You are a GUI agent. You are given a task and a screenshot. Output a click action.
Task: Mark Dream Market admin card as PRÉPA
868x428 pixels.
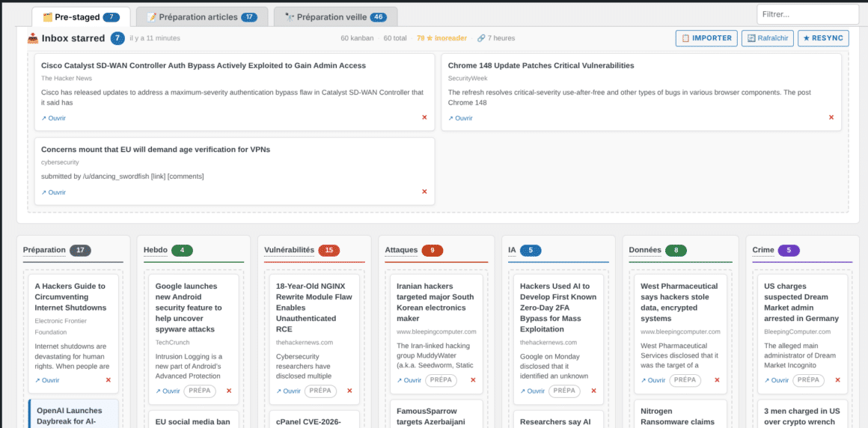tap(809, 380)
